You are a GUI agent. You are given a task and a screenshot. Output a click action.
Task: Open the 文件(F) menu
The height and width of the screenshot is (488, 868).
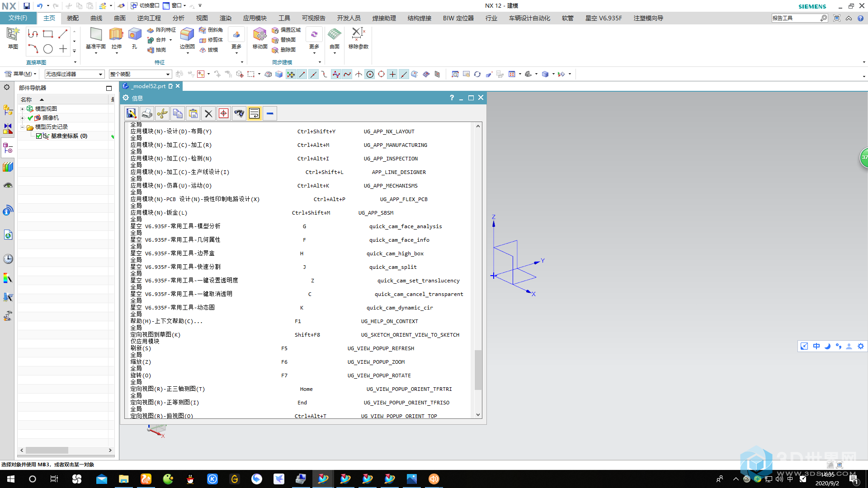(x=18, y=18)
